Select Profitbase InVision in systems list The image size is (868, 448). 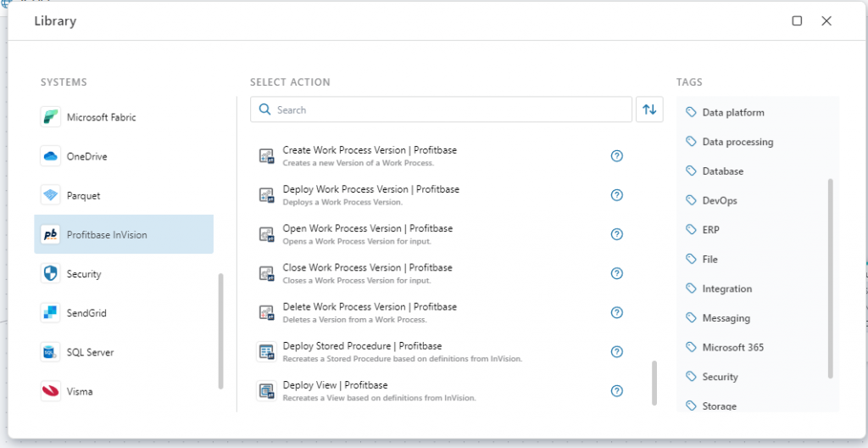click(124, 235)
